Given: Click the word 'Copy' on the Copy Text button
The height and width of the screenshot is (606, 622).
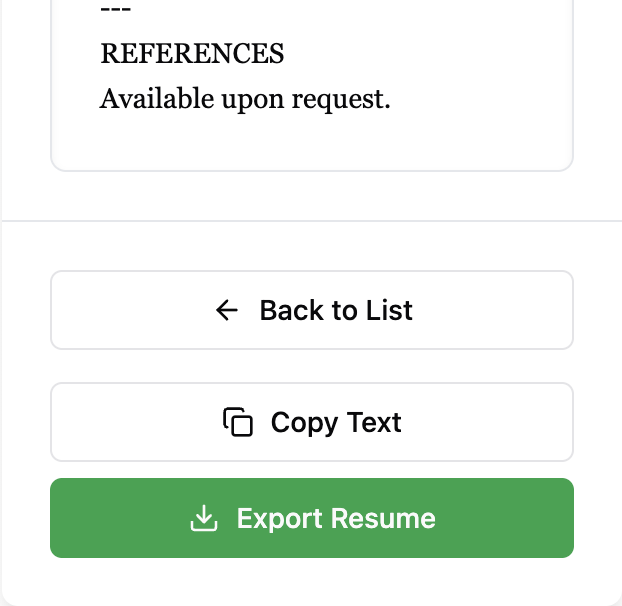Looking at the screenshot, I should [x=304, y=422].
